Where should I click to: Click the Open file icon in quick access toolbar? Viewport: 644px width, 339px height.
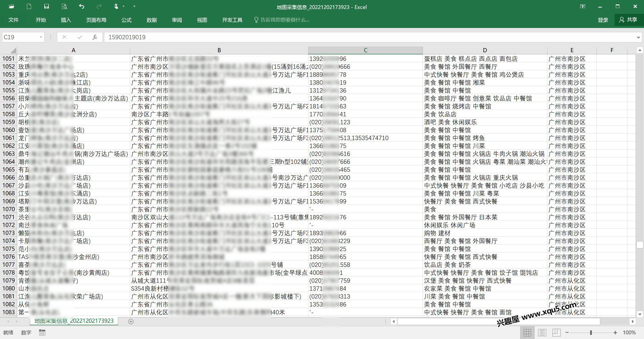pyautogui.click(x=12, y=6)
